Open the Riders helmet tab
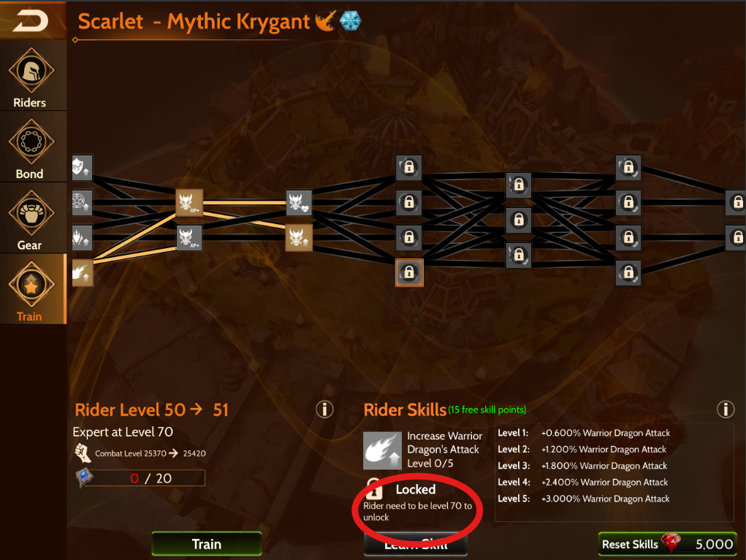Image resolution: width=746 pixels, height=560 pixels. pyautogui.click(x=31, y=76)
